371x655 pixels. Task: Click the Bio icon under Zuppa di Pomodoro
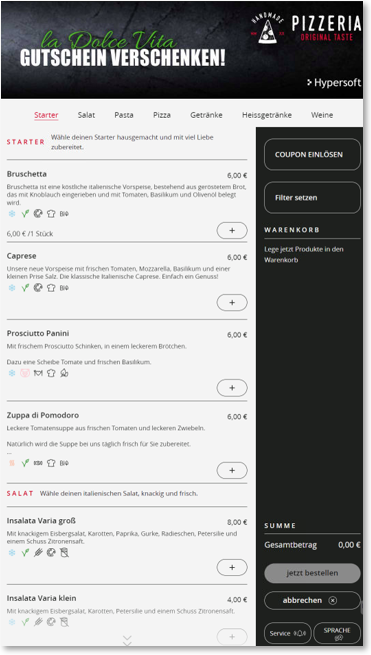click(x=64, y=463)
